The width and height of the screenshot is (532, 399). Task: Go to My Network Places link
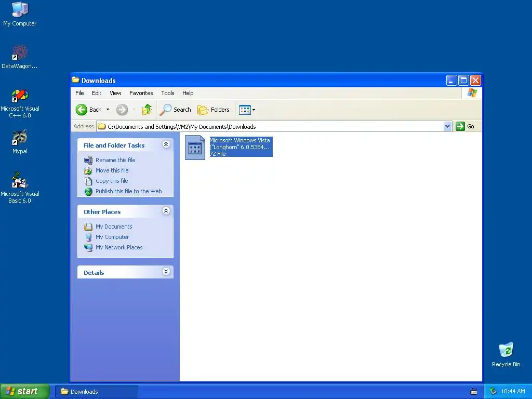pos(119,247)
